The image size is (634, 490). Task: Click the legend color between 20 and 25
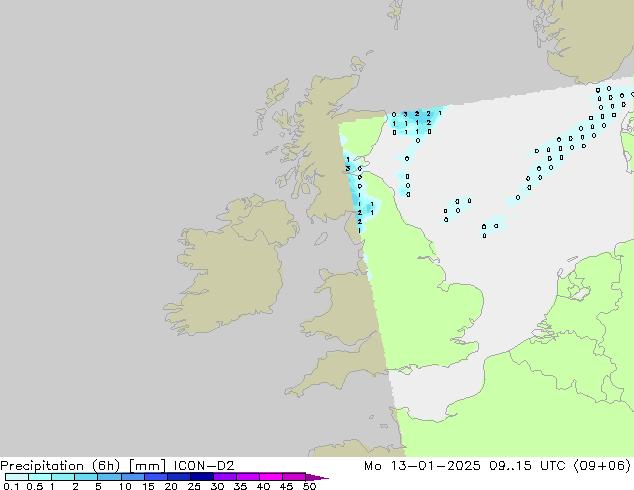tap(180, 477)
